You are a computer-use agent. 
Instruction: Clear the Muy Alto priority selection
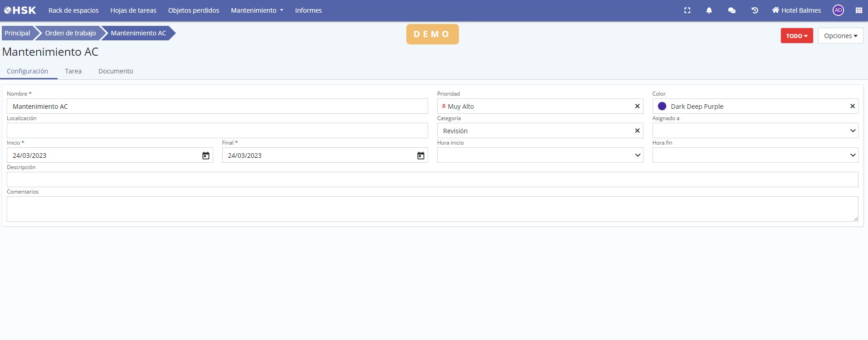[x=637, y=106]
